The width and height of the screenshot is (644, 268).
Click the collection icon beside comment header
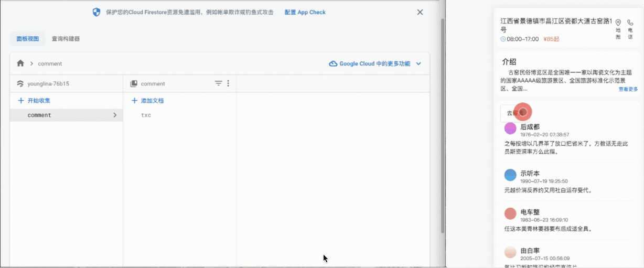[134, 83]
